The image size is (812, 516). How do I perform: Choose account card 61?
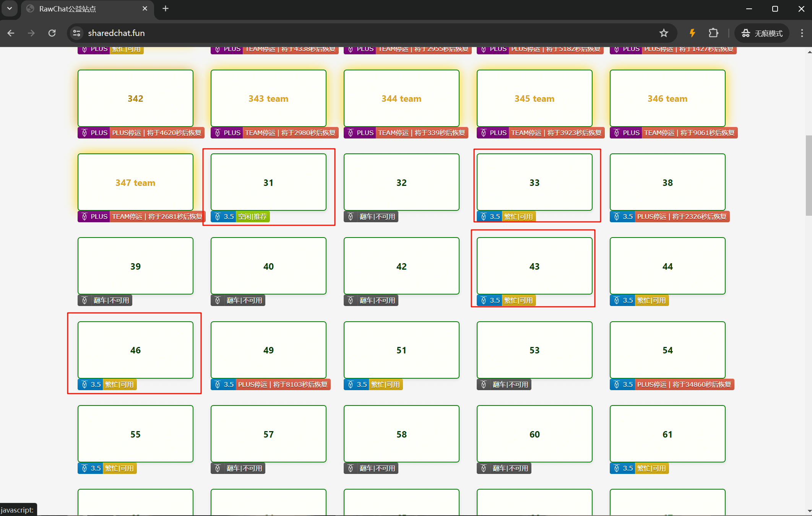[667, 434]
